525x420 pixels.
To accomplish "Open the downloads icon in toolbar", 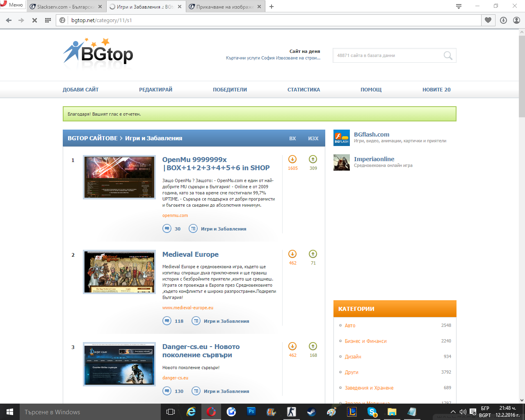I will point(503,20).
